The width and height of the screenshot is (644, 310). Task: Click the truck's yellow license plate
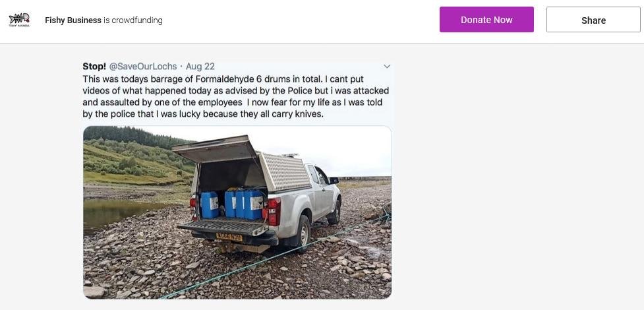click(x=229, y=235)
